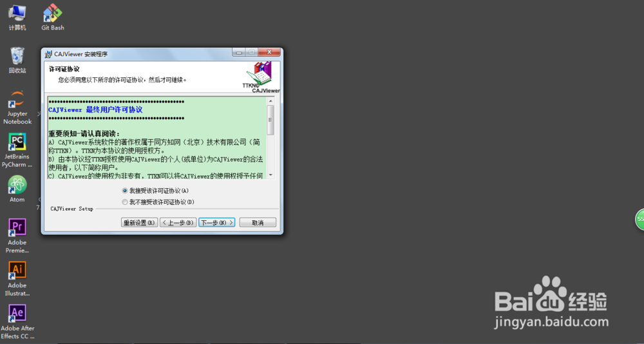Viewport: 644px width, 344px height.
Task: Select the Git Bash desktop shortcut
Action: [x=53, y=17]
